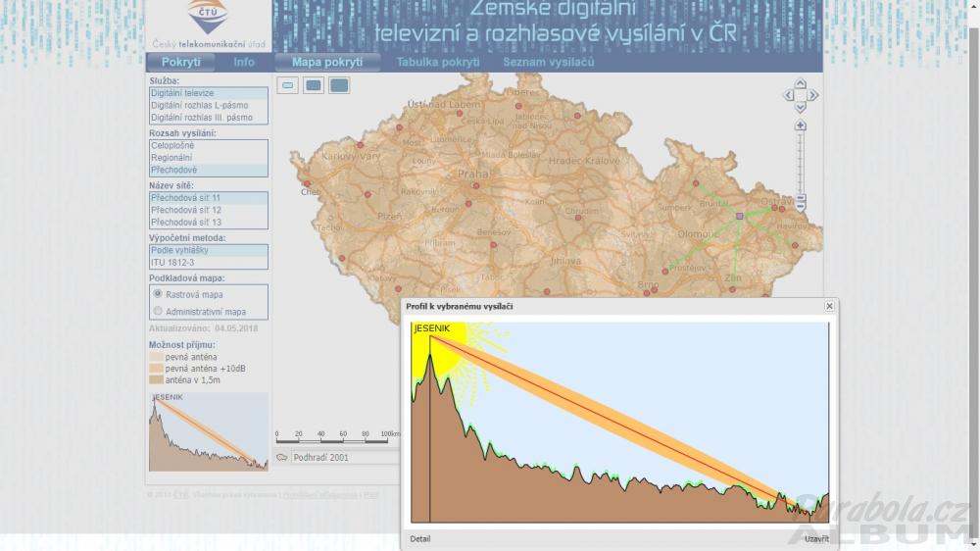Click the anténa v 1,5m legend swatch

[x=156, y=379]
